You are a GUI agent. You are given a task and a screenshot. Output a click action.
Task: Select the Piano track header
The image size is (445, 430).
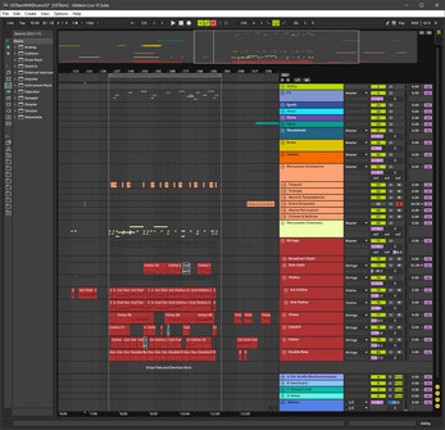(x=311, y=118)
